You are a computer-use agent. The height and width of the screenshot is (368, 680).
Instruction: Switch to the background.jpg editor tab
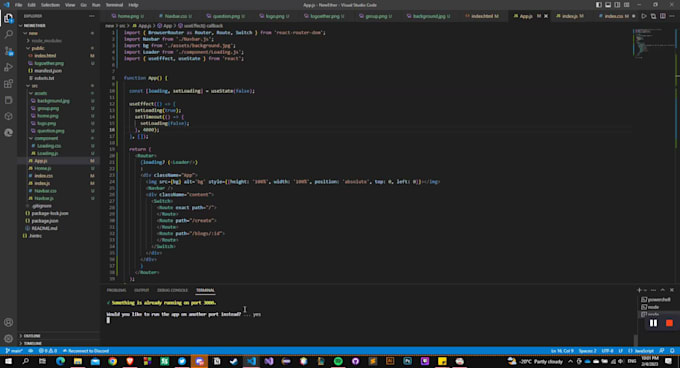(x=428, y=16)
